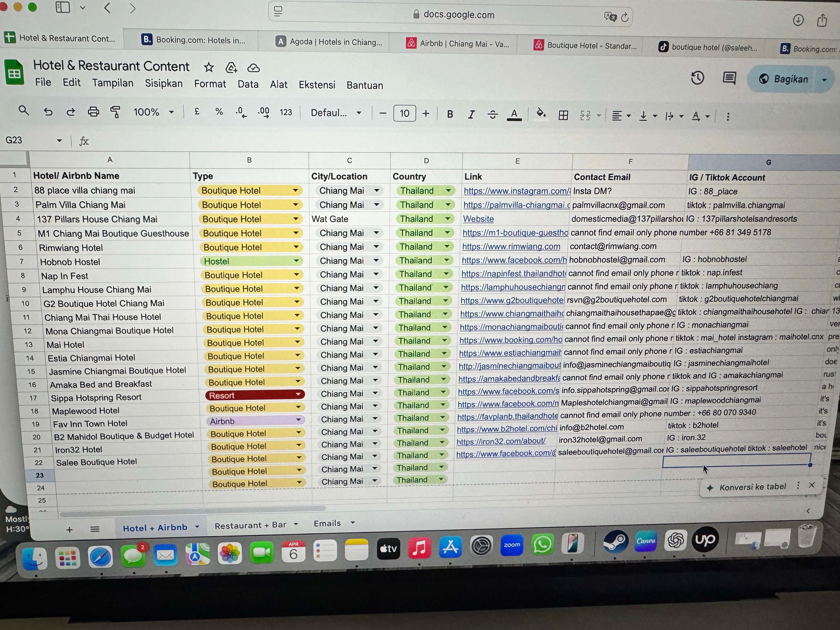Toggle bold formatting
The width and height of the screenshot is (840, 630).
[450, 114]
